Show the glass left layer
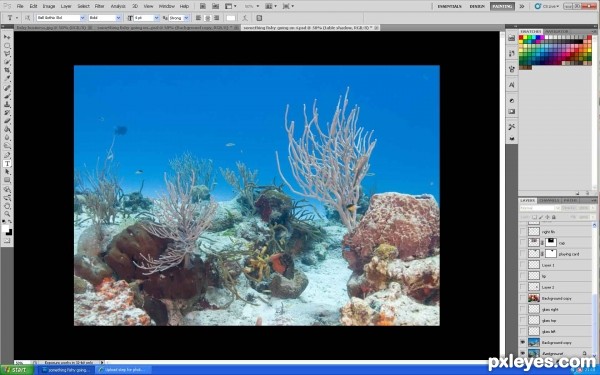 coord(523,331)
